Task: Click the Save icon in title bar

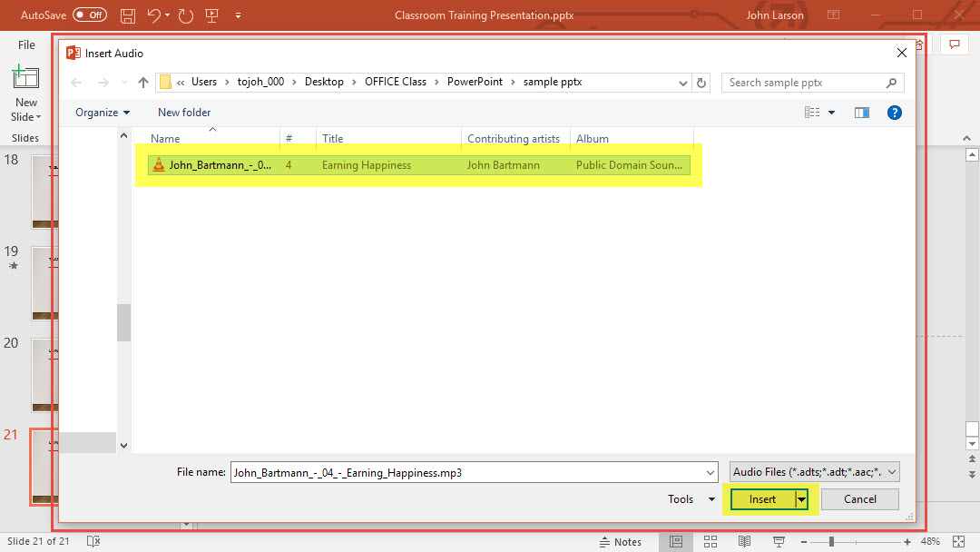Action: click(x=128, y=15)
